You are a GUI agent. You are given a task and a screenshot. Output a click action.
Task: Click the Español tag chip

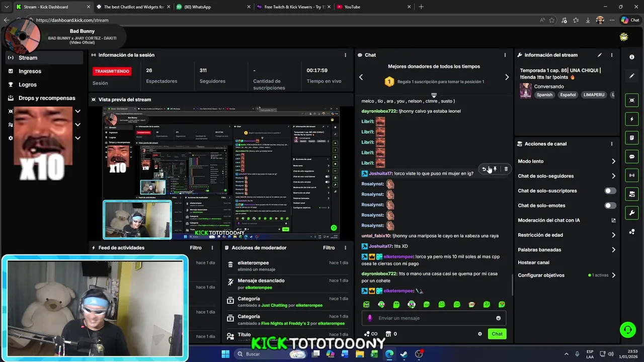(x=568, y=95)
